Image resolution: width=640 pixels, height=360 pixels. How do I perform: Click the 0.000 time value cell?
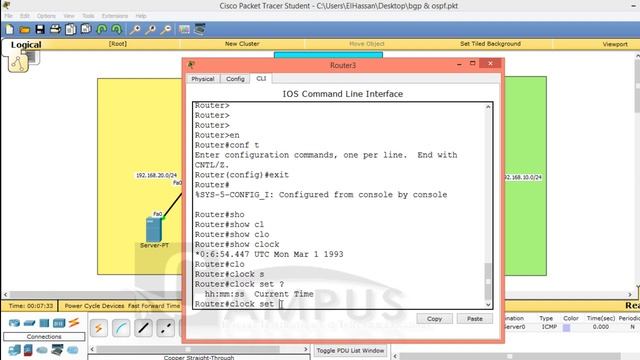tap(600, 327)
